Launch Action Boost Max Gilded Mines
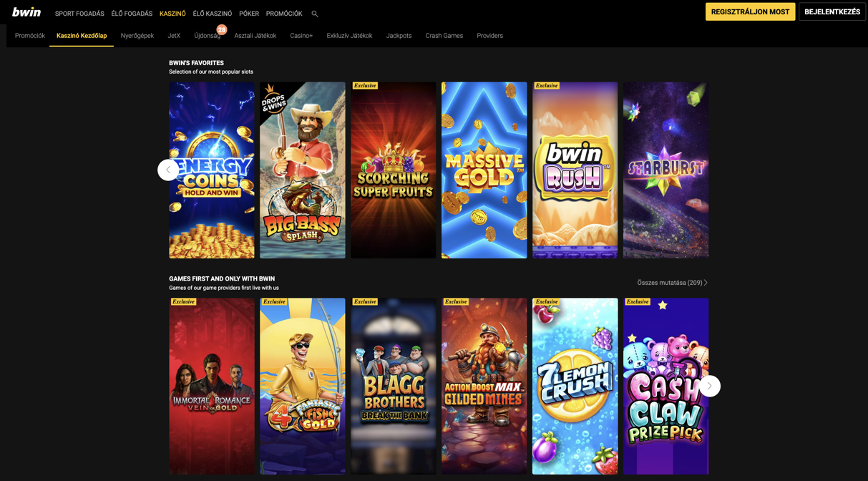The height and width of the screenshot is (481, 868). pos(484,387)
